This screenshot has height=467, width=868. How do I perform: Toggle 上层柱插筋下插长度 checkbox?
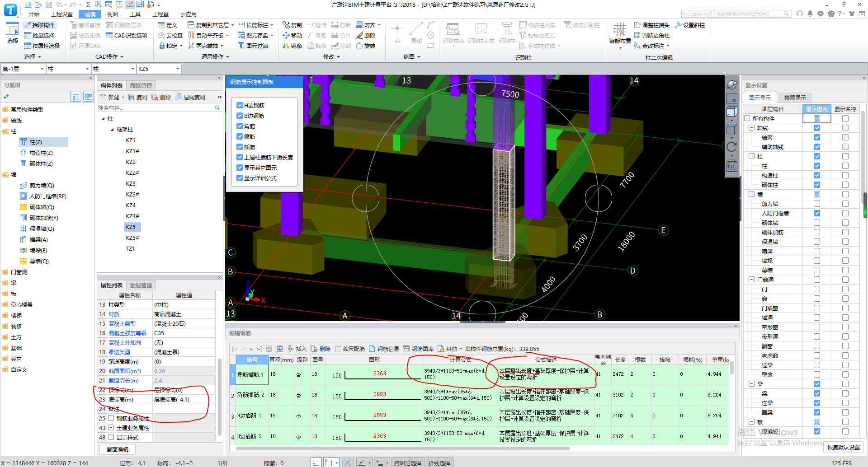coord(240,157)
